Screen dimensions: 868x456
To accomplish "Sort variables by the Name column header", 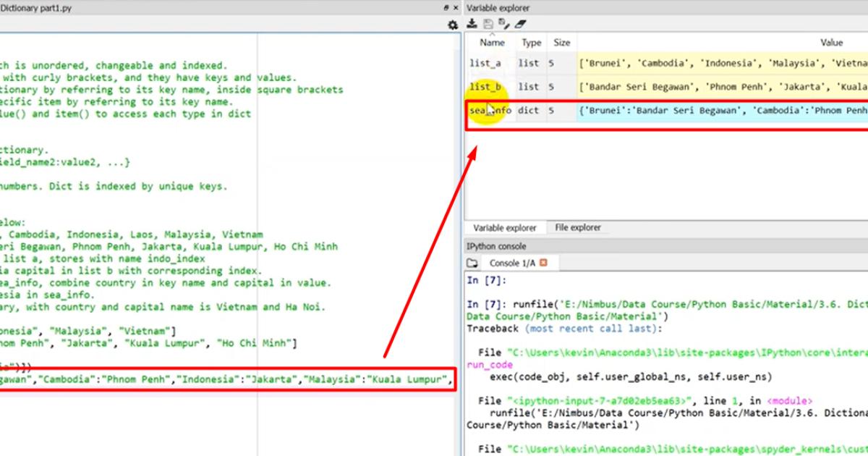I will point(492,43).
